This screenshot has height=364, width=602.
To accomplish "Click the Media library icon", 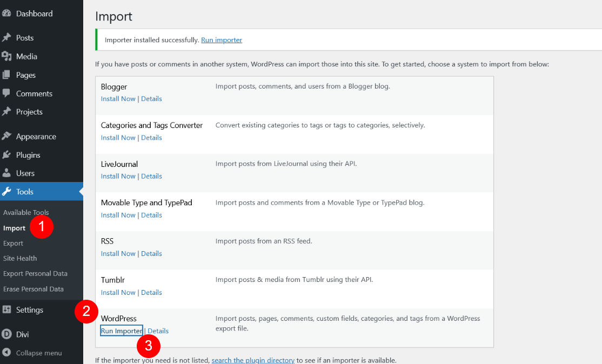I will (6, 56).
